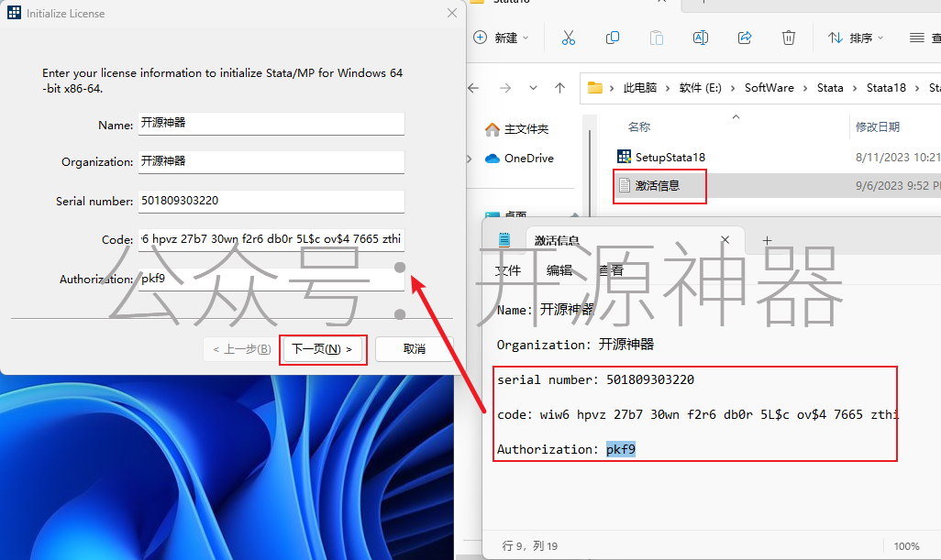The height and width of the screenshot is (560, 941).
Task: Click the 激活信息 text file icon in Explorer
Action: [x=625, y=185]
